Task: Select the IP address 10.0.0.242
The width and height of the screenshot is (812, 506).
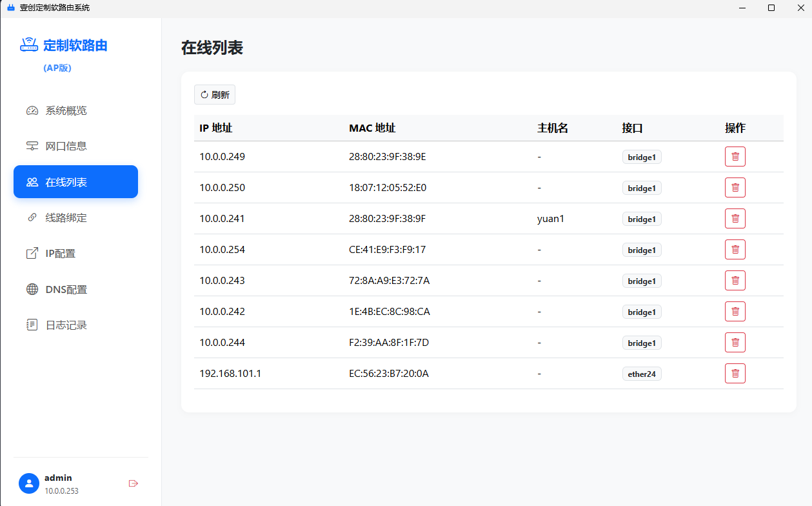Action: click(x=222, y=311)
